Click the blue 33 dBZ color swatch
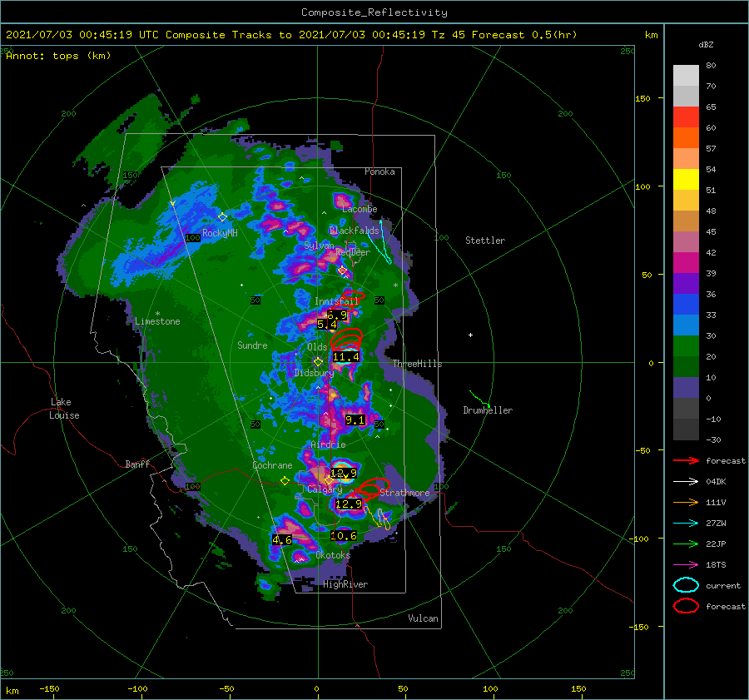This screenshot has width=749, height=700. coord(686,305)
